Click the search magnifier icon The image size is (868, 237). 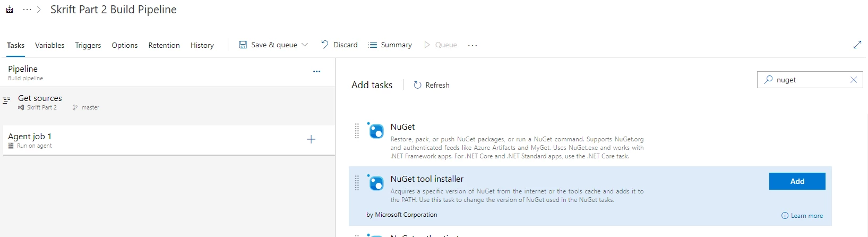(768, 80)
